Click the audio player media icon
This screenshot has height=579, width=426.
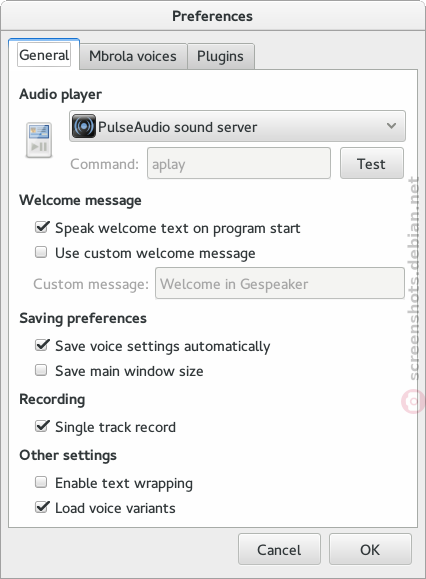point(39,140)
